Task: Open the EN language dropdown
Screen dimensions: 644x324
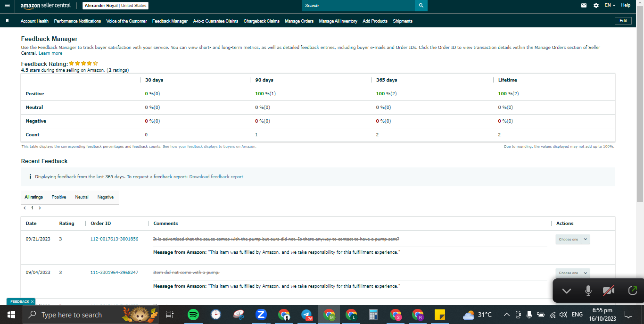Action: [x=610, y=5]
